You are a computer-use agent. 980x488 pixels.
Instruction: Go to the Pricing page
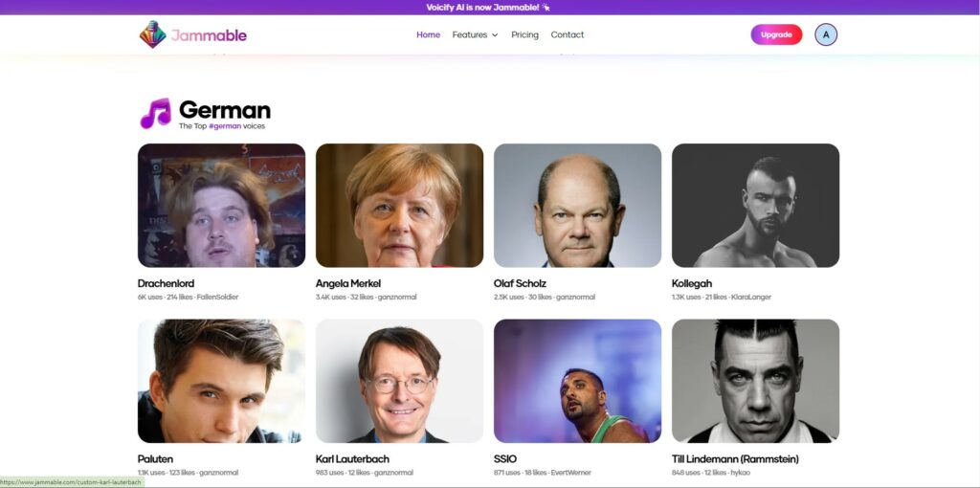(524, 34)
